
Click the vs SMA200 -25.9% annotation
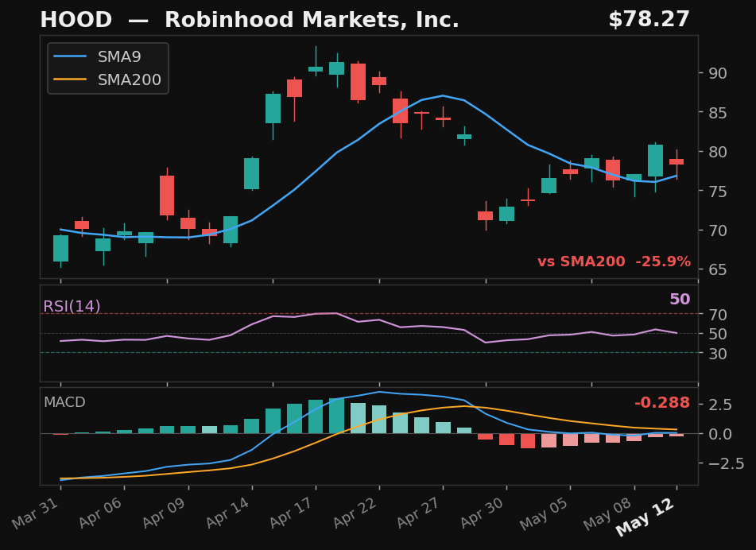click(x=614, y=261)
